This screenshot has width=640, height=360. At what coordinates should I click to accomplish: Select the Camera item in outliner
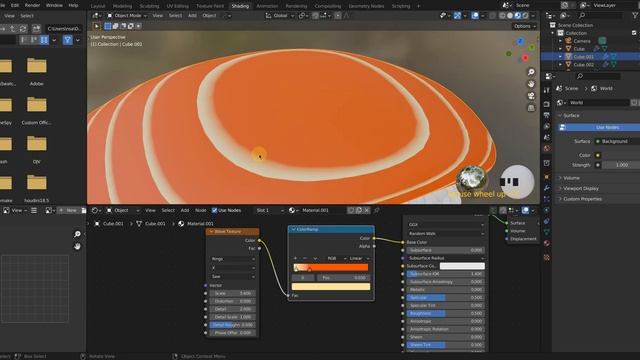[582, 41]
